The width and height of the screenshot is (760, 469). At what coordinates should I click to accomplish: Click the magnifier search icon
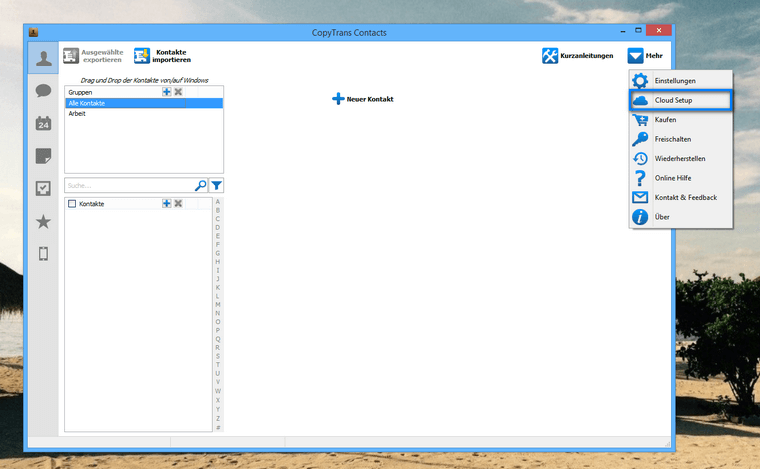200,186
